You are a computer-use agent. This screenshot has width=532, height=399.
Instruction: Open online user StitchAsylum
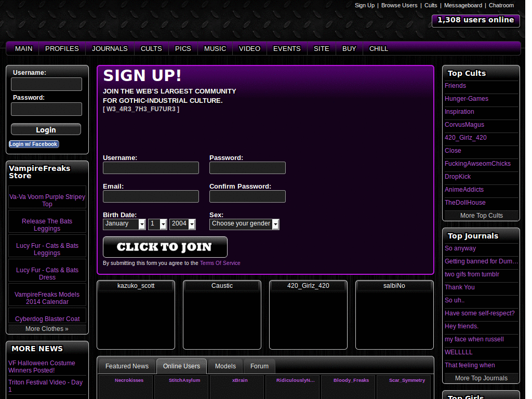[184, 380]
